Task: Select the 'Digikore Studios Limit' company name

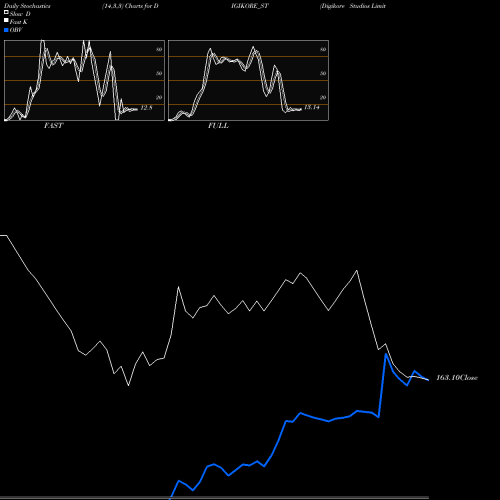Action: [x=353, y=6]
